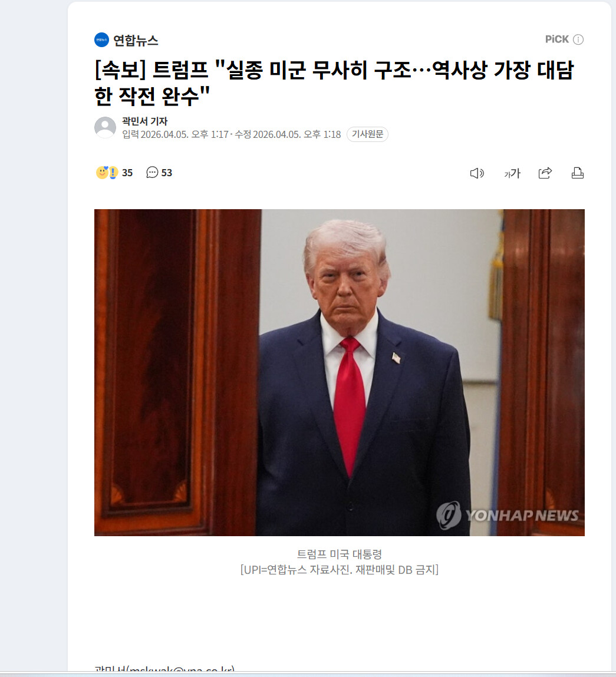Play article audio with speaker icon
616x677 pixels.
coord(477,173)
